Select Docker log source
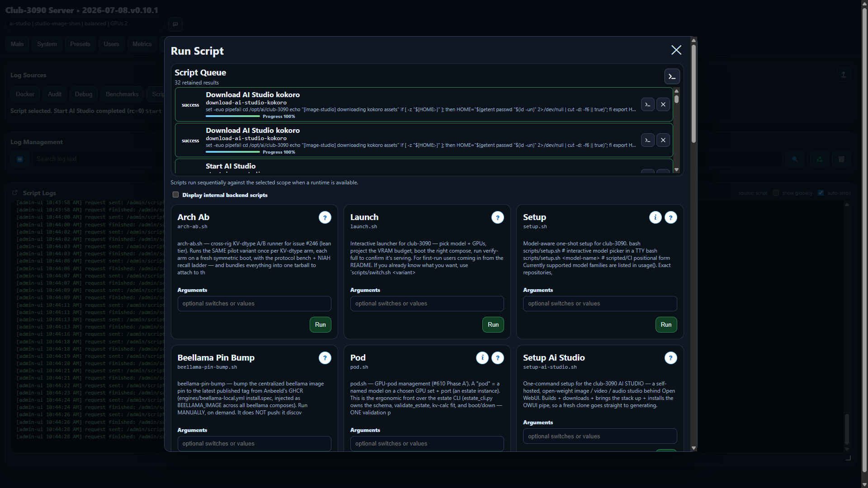Screen dimensions: 868x488 coord(25,94)
